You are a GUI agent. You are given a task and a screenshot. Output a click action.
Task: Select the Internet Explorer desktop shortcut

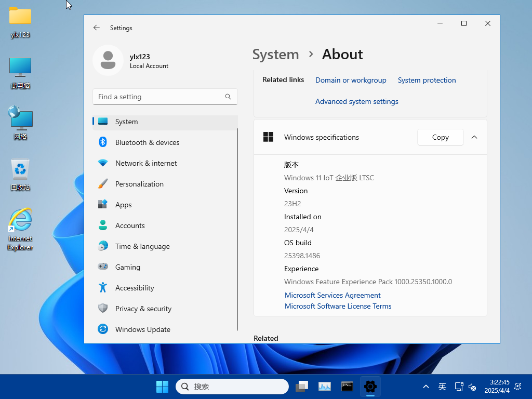(x=20, y=229)
